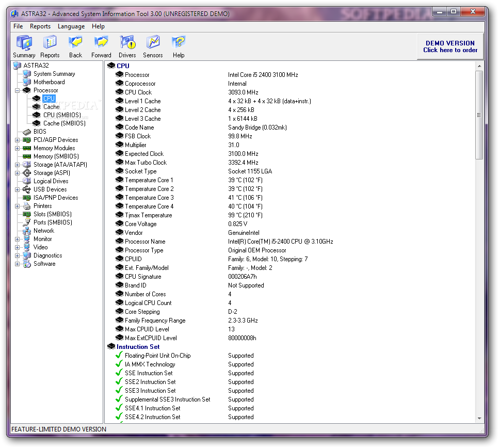Click the Reports toolbar icon
The height and width of the screenshot is (448, 499).
tap(50, 46)
